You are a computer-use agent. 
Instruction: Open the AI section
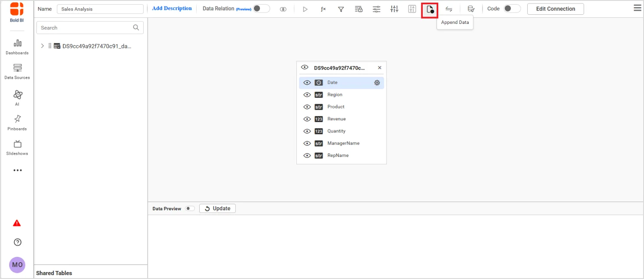pos(17,98)
